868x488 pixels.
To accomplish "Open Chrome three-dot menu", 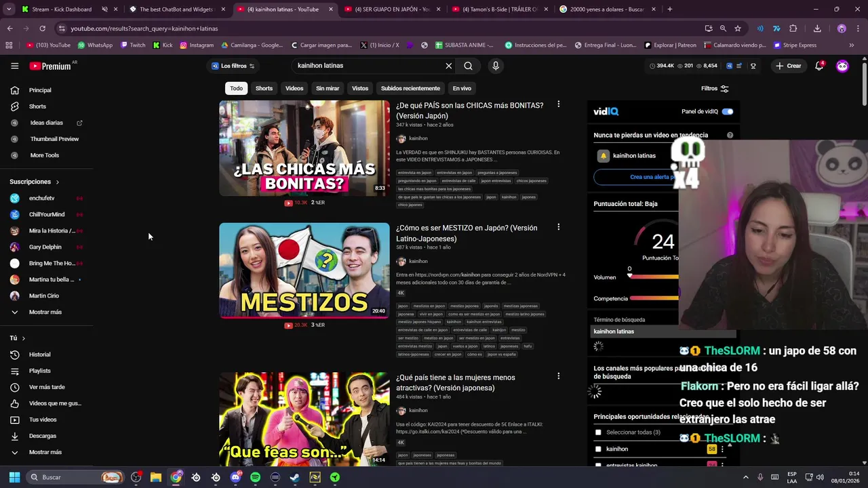I will coord(859,28).
